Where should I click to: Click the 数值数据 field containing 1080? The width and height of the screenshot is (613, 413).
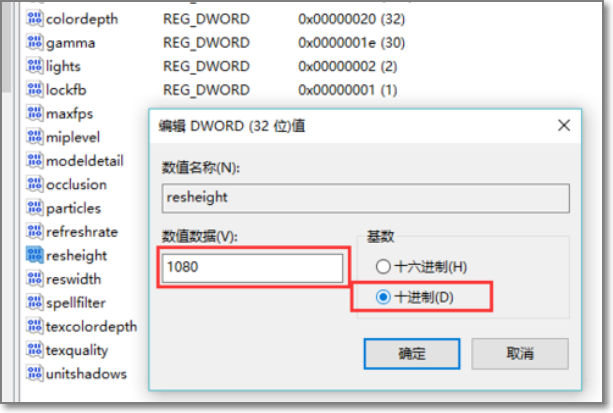(x=252, y=268)
